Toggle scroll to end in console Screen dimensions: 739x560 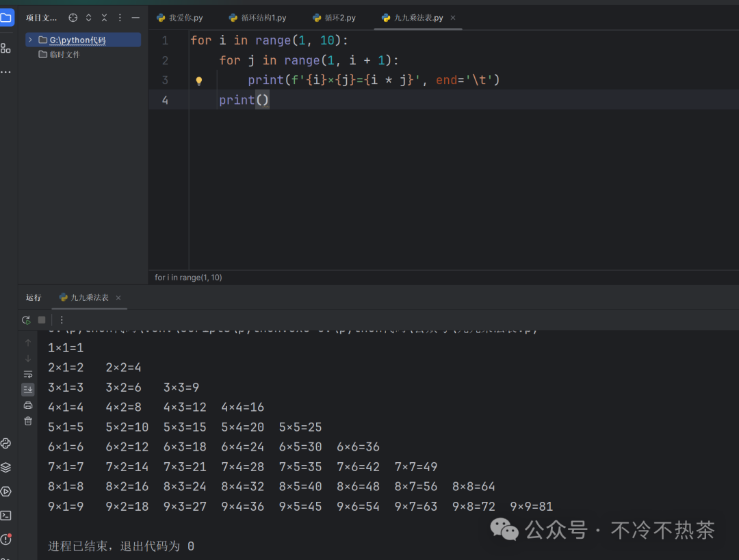(28, 390)
